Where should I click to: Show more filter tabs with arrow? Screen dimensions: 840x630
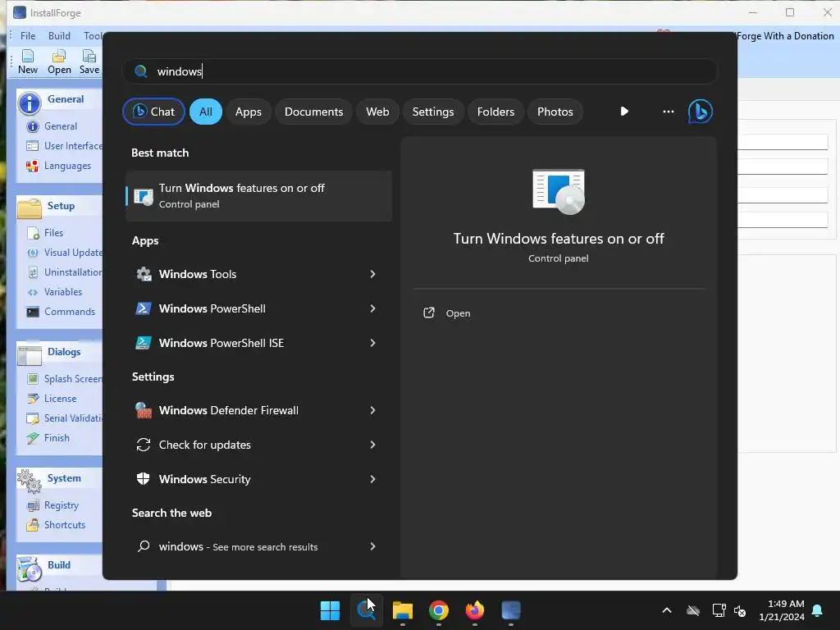point(624,112)
